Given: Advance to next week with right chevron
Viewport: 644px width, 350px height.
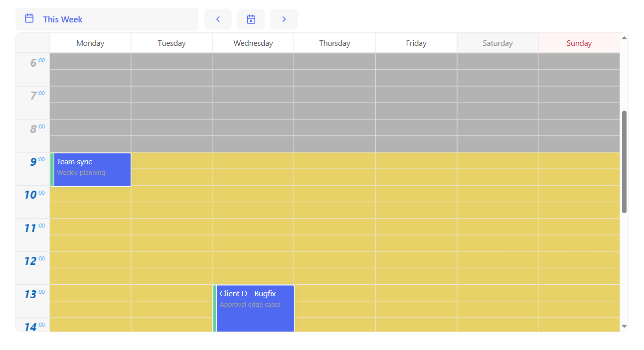Looking at the screenshot, I should pyautogui.click(x=284, y=19).
